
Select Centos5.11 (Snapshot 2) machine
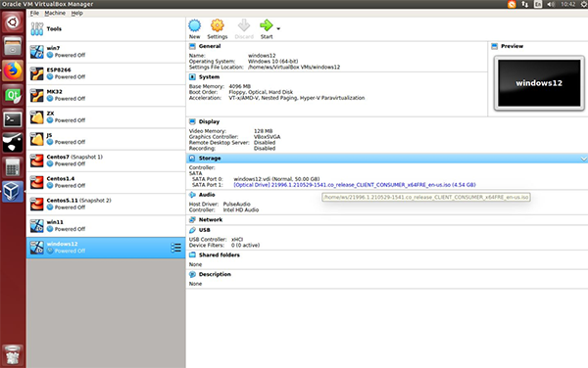click(x=106, y=204)
